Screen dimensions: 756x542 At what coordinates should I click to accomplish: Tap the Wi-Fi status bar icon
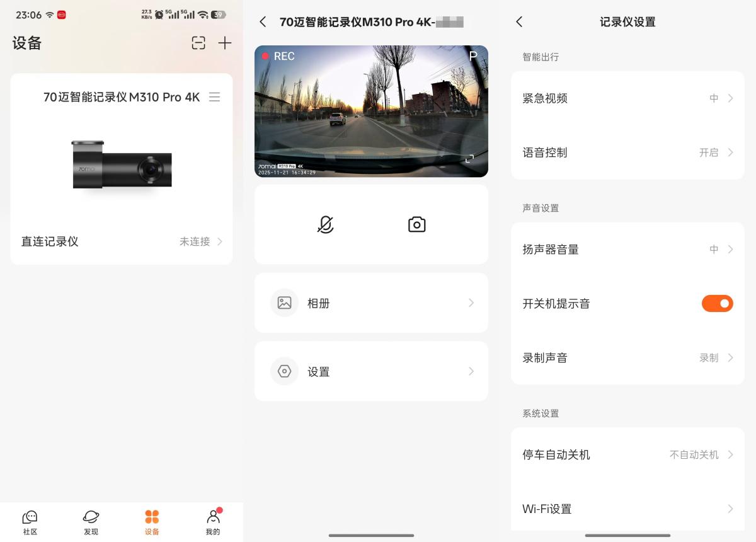[203, 14]
